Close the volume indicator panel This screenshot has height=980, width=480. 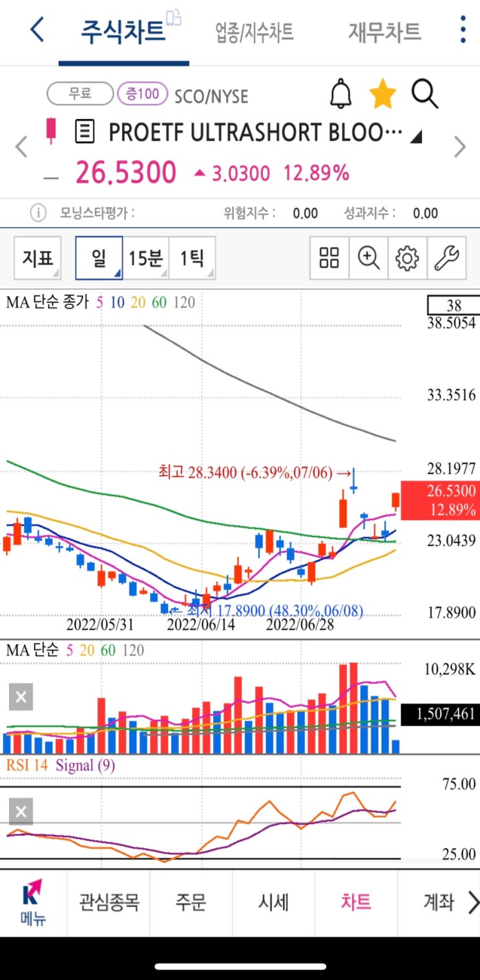(x=21, y=697)
